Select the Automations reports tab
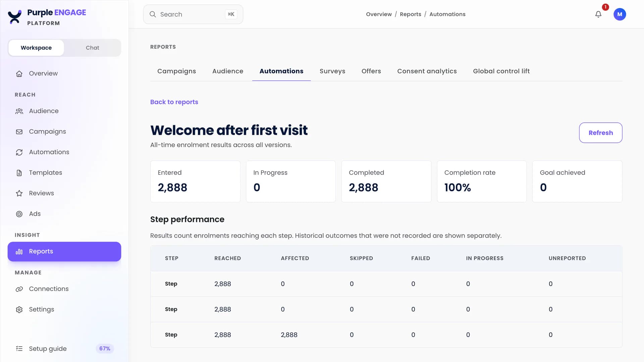 [x=281, y=71]
